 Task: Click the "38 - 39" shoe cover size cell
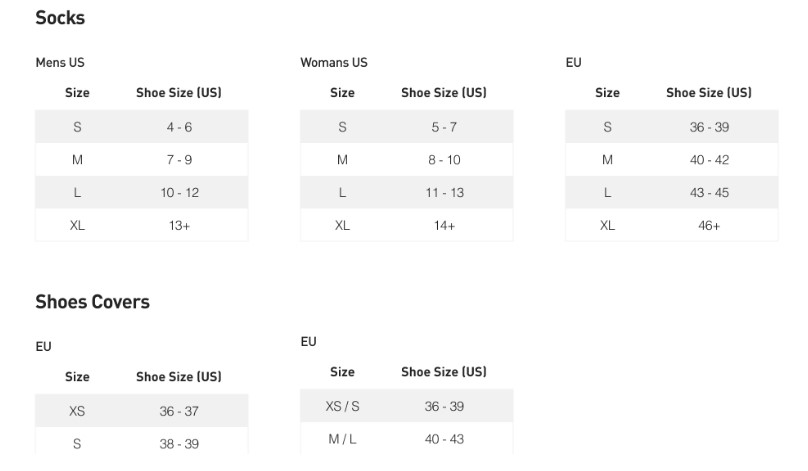[x=179, y=445]
